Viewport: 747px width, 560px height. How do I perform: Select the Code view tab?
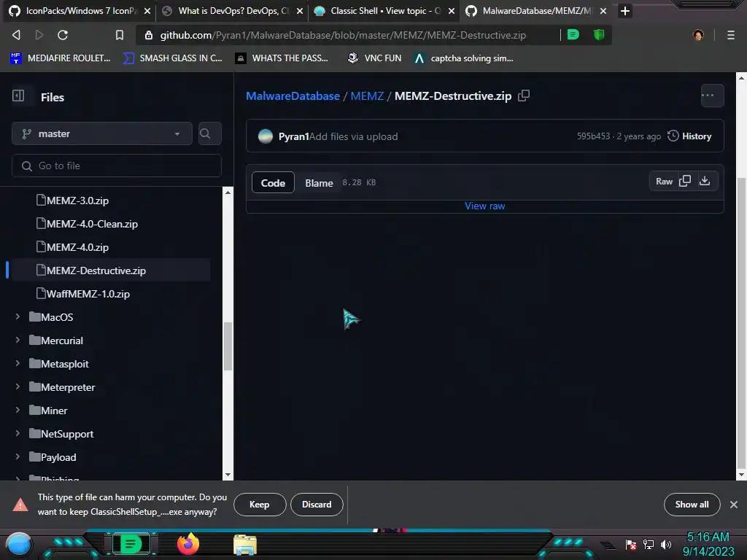click(273, 182)
